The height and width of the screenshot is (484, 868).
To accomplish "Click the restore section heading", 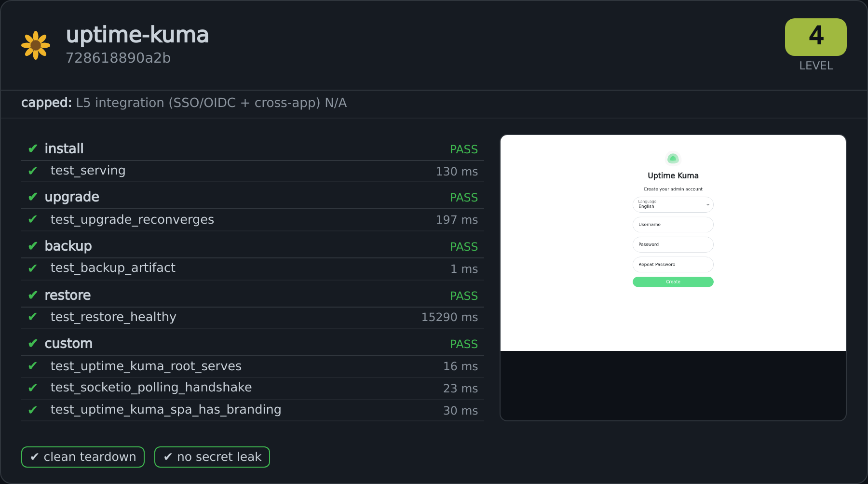I will 68,295.
